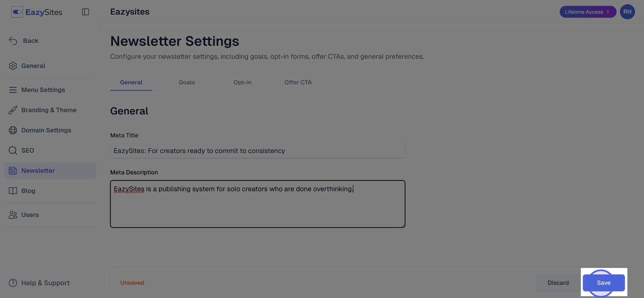Click the Back arrow icon
Viewport: 644px width, 298px height.
click(13, 41)
